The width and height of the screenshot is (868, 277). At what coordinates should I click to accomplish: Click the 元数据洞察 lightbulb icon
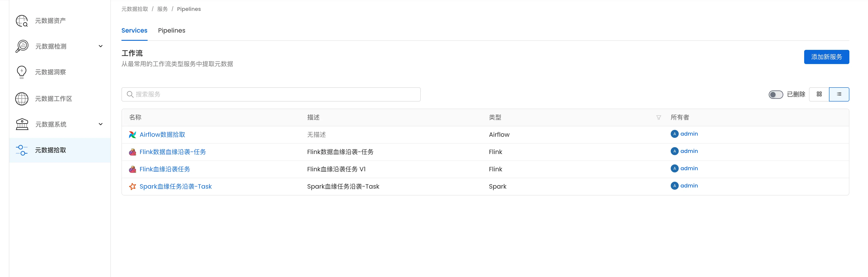(x=22, y=72)
